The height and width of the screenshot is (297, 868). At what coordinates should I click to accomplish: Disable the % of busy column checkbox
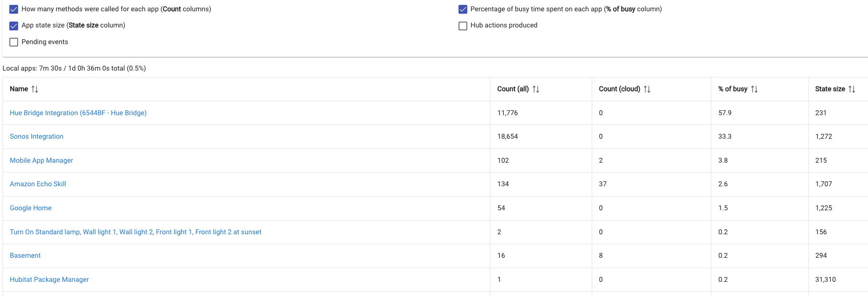pyautogui.click(x=463, y=9)
